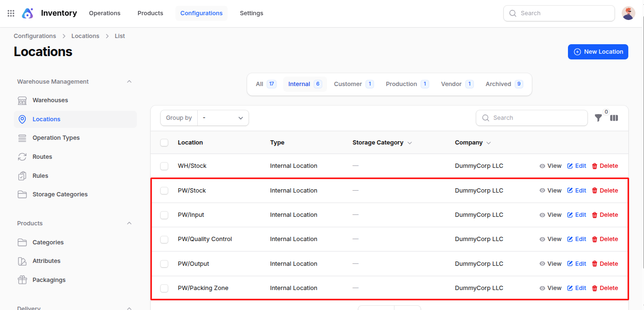The width and height of the screenshot is (644, 310).
Task: Delete the PW/Output location
Action: point(605,264)
